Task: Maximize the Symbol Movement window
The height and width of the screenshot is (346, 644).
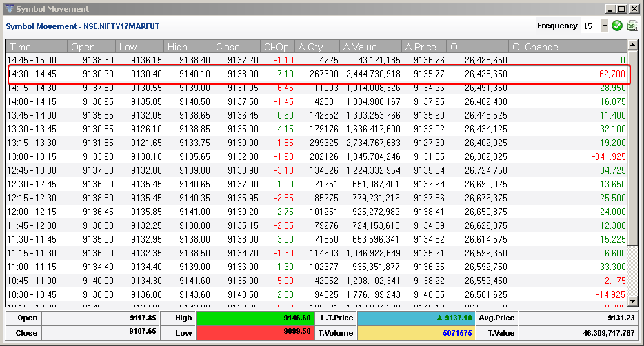Action: [622, 9]
